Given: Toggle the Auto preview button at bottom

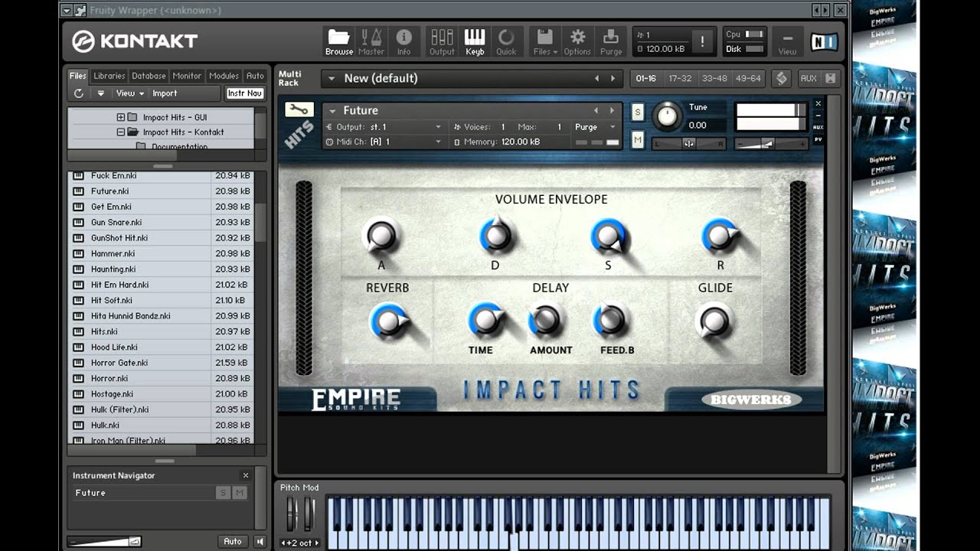Looking at the screenshot, I should [233, 541].
